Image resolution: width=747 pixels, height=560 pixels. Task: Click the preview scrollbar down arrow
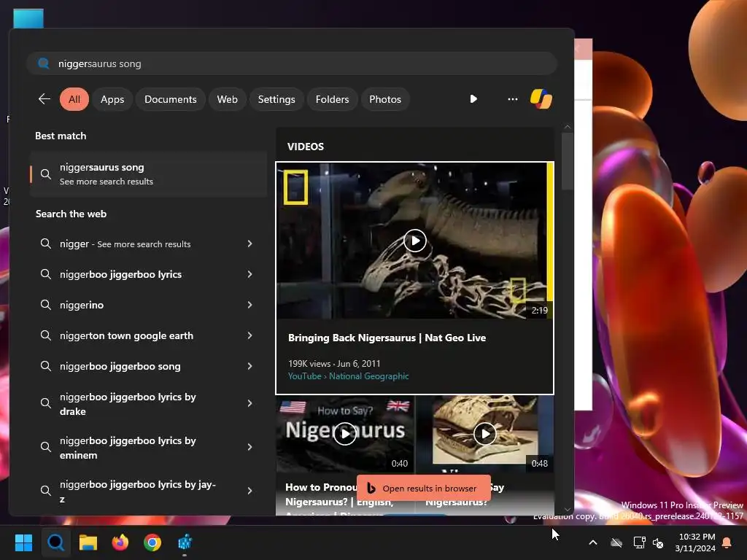pyautogui.click(x=567, y=510)
